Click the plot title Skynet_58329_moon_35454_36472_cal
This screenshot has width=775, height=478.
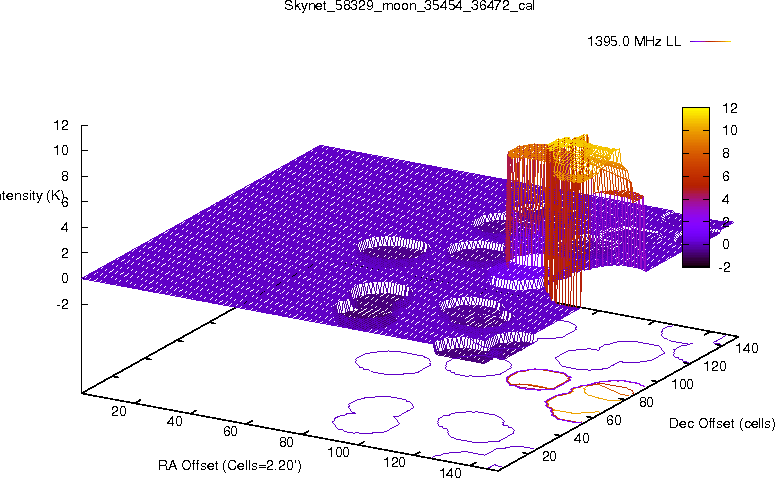coord(409,6)
